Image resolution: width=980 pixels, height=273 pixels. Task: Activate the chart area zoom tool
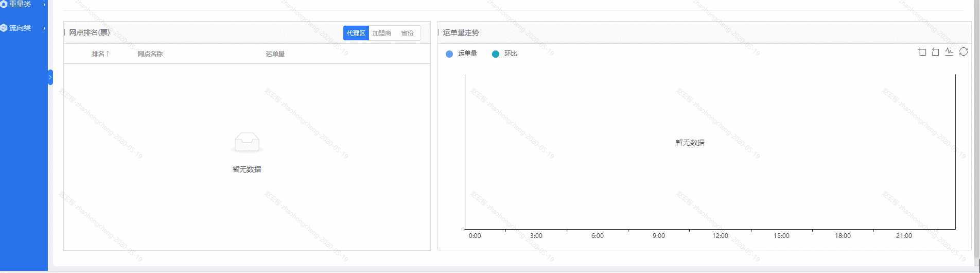click(x=922, y=52)
